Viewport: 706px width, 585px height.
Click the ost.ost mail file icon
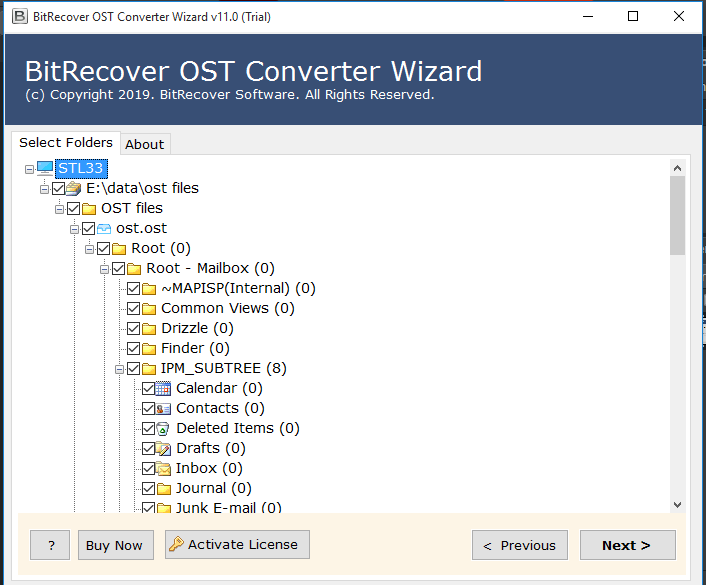104,228
